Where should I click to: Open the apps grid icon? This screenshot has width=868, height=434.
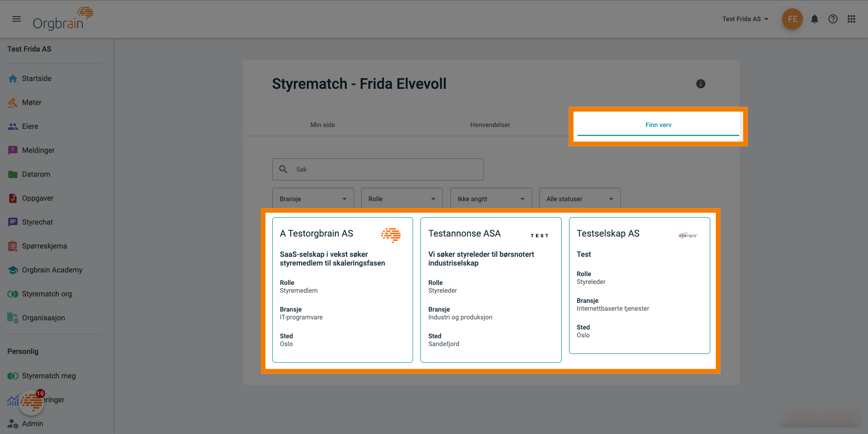[x=851, y=19]
